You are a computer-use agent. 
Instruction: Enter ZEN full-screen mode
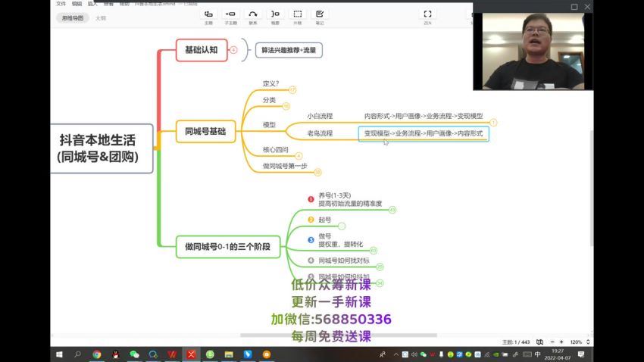pyautogui.click(x=427, y=14)
